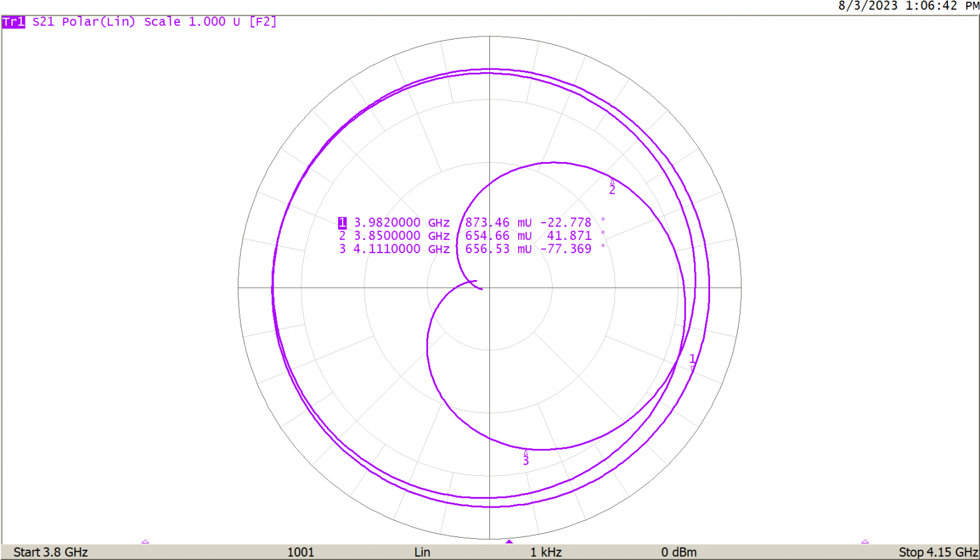Select the [F2] channel indicator
The height and width of the screenshot is (560, 980).
click(x=262, y=21)
